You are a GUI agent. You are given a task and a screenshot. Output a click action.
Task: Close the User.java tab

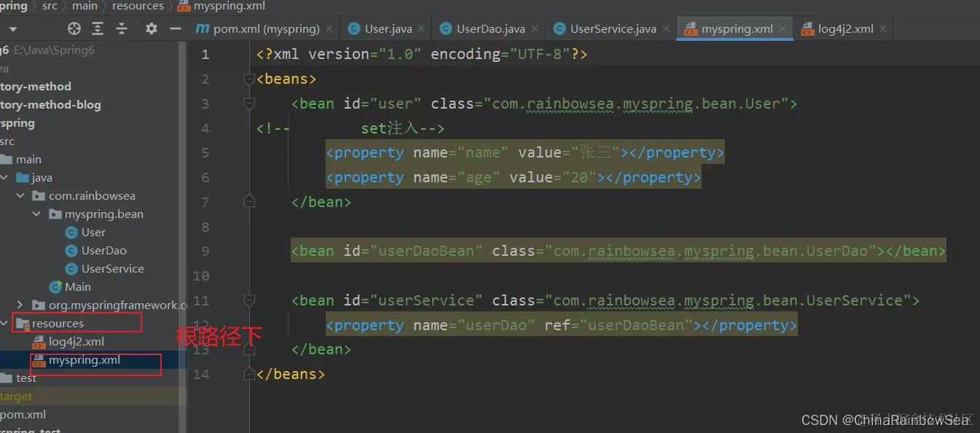click(421, 29)
